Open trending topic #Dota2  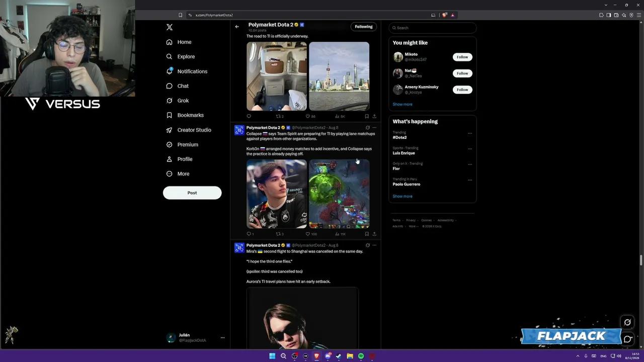click(x=399, y=137)
